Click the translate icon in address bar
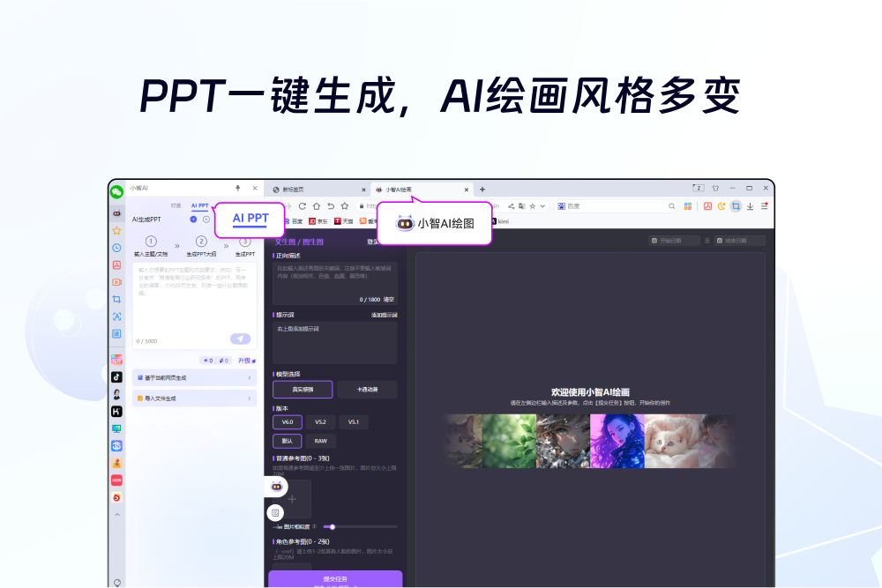This screenshot has width=882, height=588. [x=521, y=206]
